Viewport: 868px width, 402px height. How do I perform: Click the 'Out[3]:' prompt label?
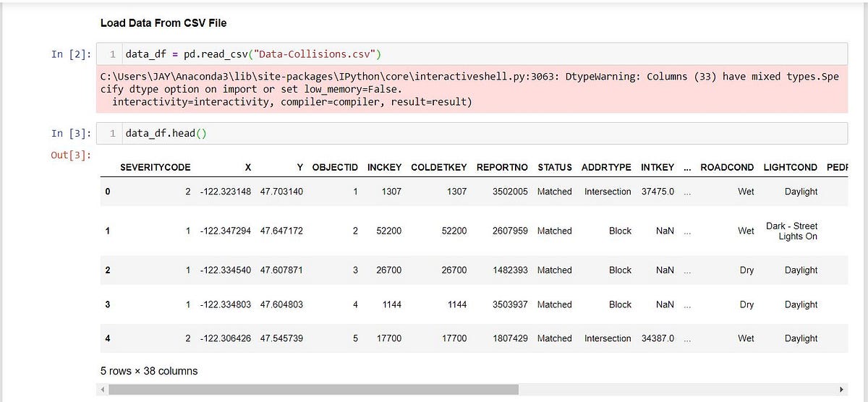click(x=71, y=155)
